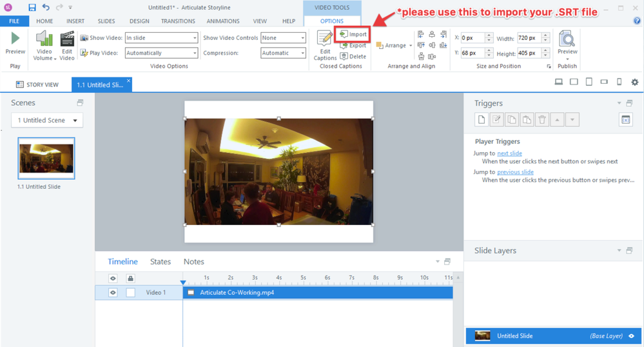Image resolution: width=644 pixels, height=347 pixels.
Task: Click the Edit Captions icon
Action: click(x=325, y=38)
